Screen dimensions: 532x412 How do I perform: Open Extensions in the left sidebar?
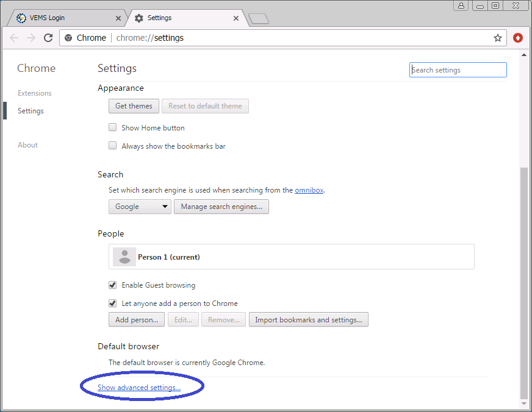35,93
